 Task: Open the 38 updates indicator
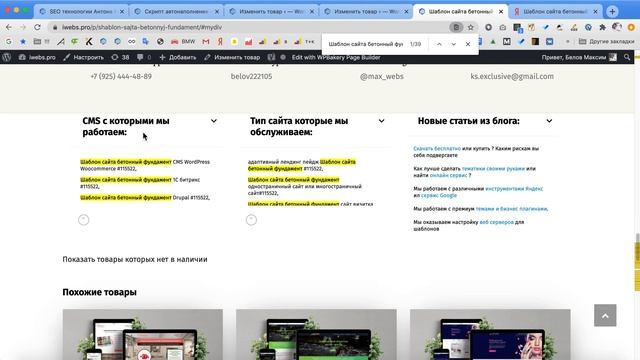tap(120, 57)
